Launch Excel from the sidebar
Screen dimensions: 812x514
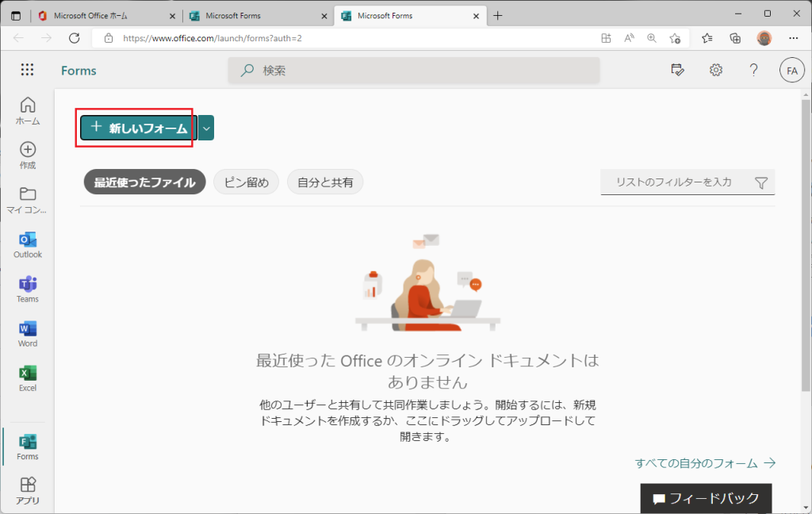[x=28, y=378]
